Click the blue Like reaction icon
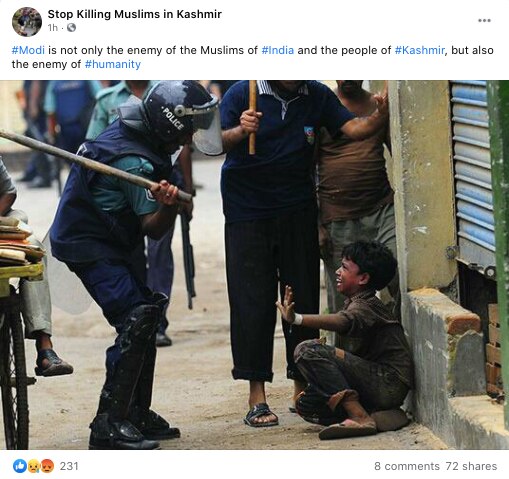This screenshot has width=509, height=479. pos(20,466)
